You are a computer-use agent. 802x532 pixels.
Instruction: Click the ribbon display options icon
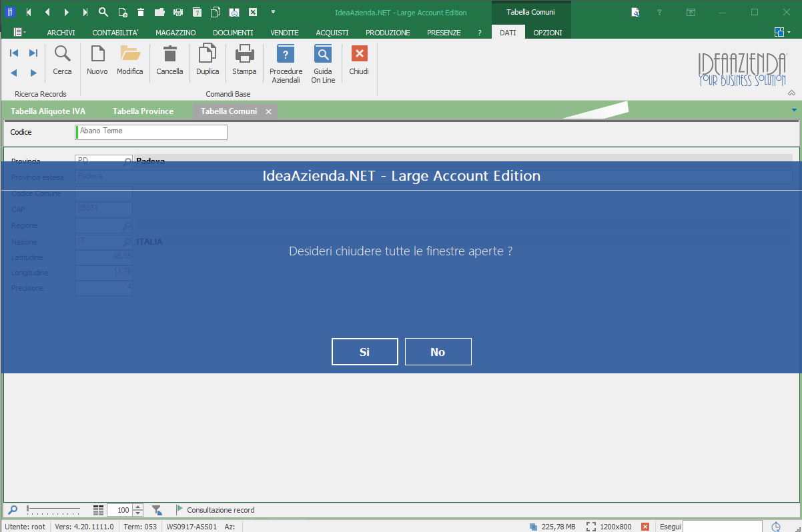(691, 12)
